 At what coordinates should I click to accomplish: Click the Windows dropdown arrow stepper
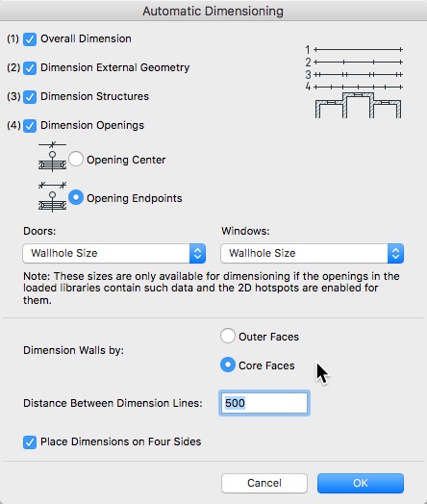pyautogui.click(x=396, y=253)
